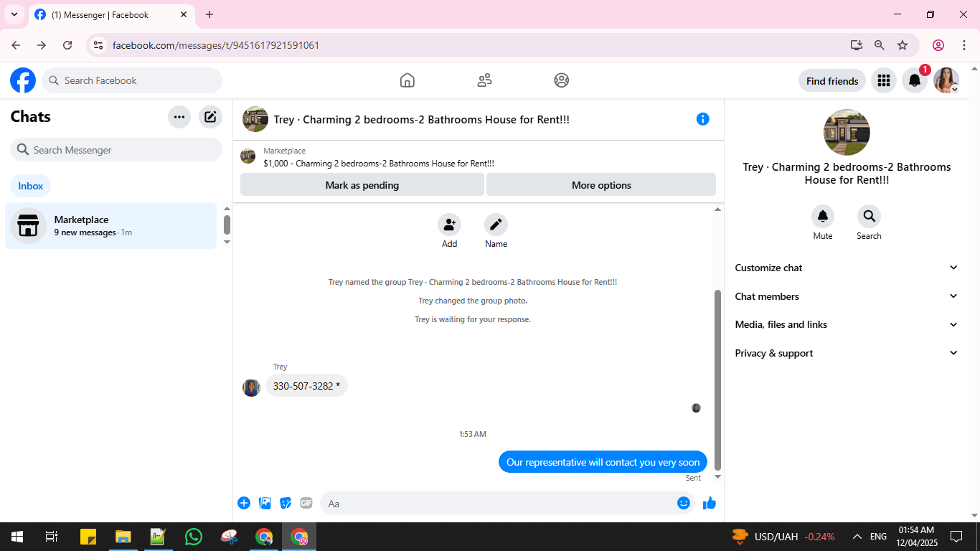Open the Chrome three-dot menu
Image resolution: width=980 pixels, height=551 pixels.
click(964, 45)
